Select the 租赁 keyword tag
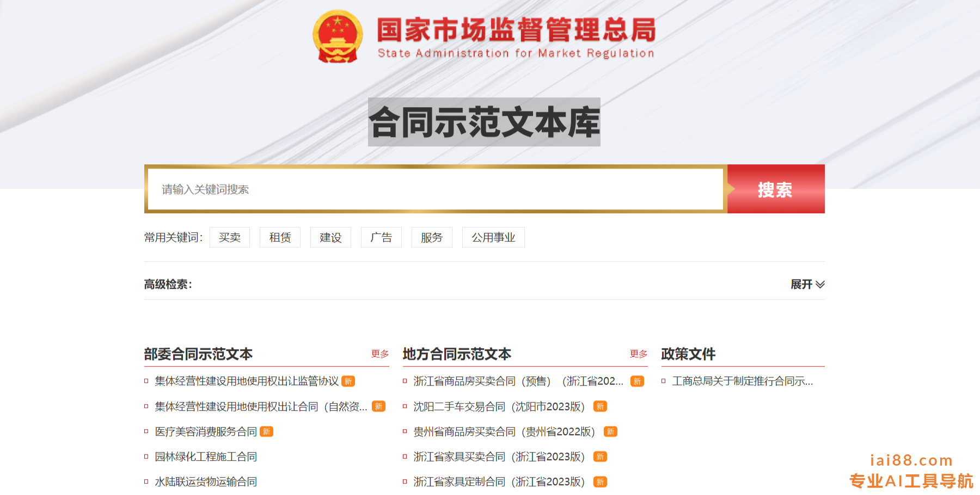The width and height of the screenshot is (980, 495). point(280,238)
